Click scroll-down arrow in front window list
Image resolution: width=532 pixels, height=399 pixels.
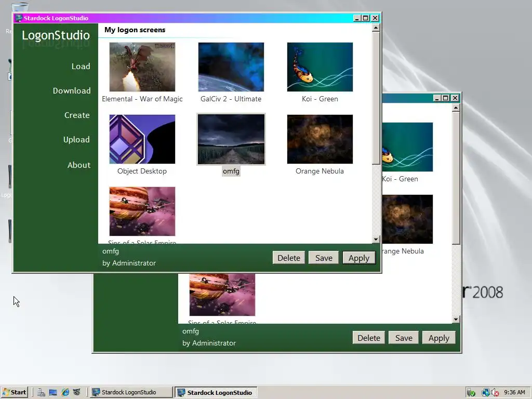(x=376, y=239)
